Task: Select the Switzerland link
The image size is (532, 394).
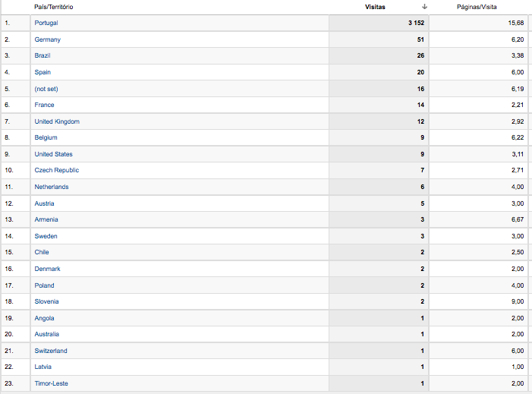Action: [51, 351]
